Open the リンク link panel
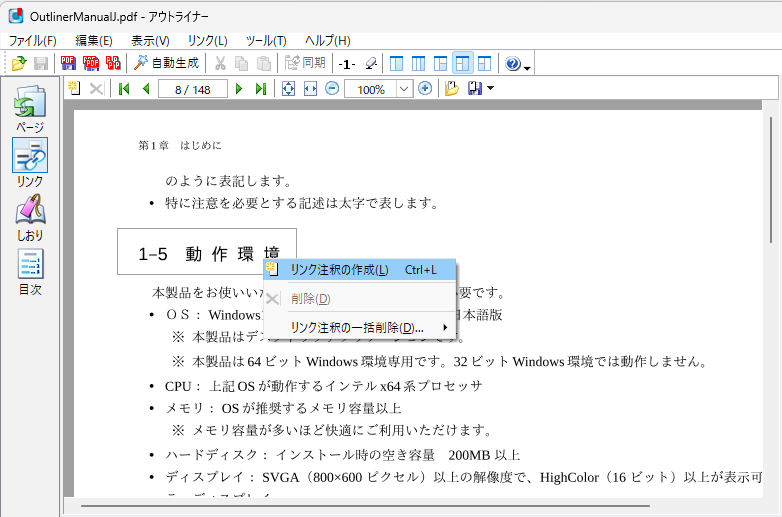 pyautogui.click(x=30, y=164)
